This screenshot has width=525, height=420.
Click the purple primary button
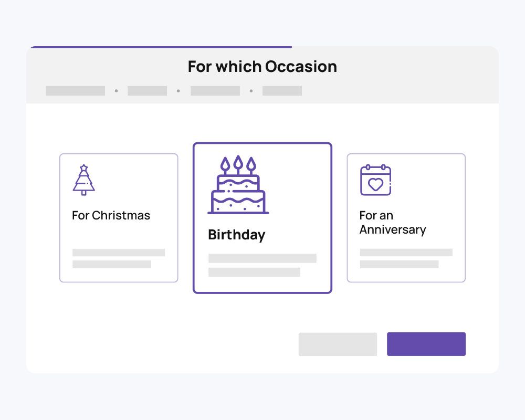point(426,344)
